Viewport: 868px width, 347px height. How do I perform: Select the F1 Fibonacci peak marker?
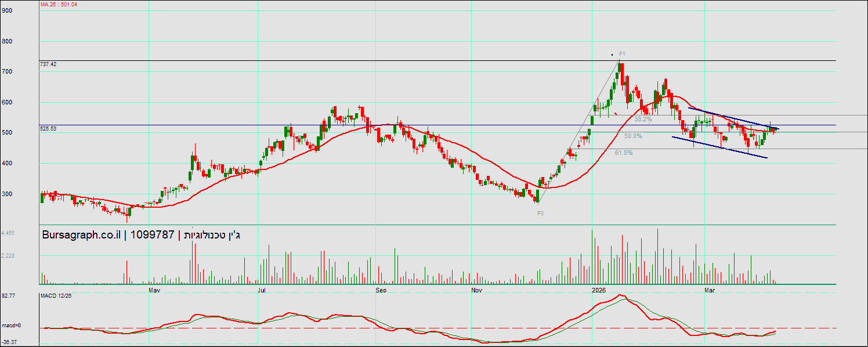point(621,54)
